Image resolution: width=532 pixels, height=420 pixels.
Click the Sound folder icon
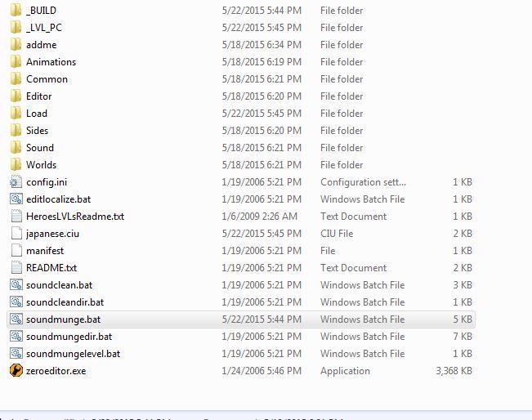(16, 148)
